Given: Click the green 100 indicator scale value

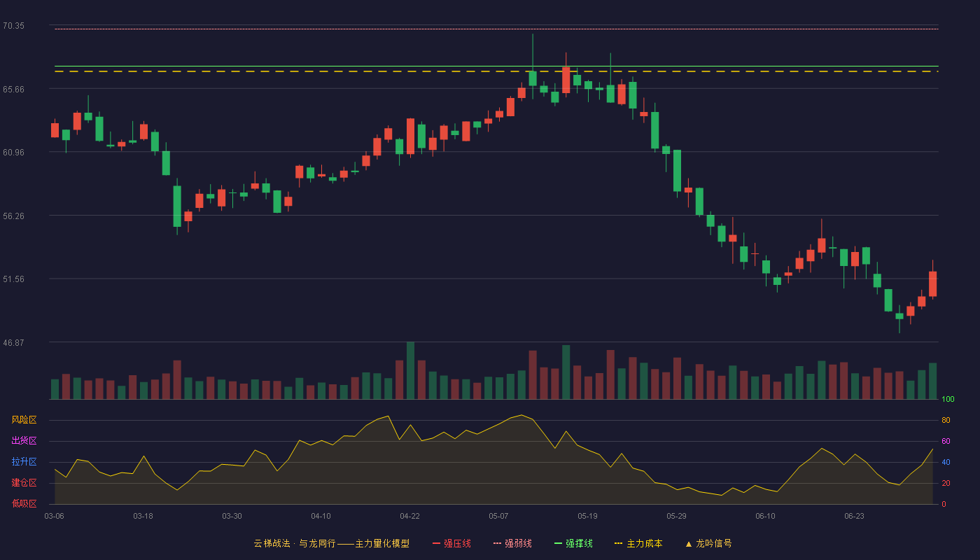Looking at the screenshot, I should 948,399.
